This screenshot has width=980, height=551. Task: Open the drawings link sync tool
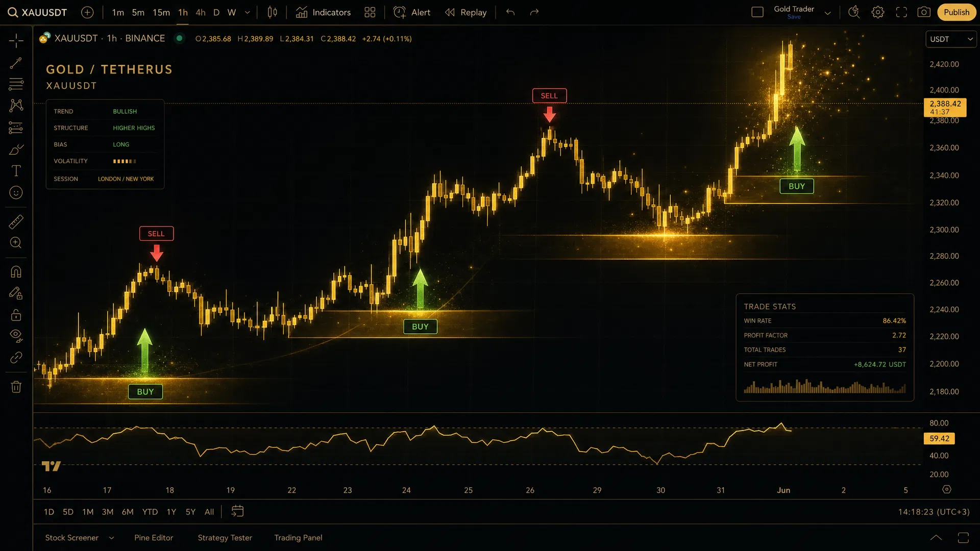click(16, 357)
